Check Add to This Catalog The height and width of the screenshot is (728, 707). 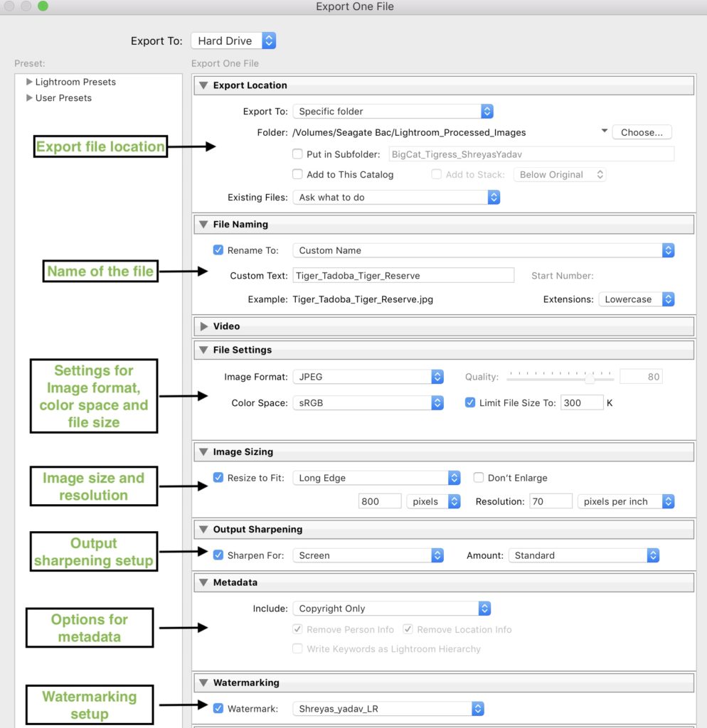[x=297, y=174]
